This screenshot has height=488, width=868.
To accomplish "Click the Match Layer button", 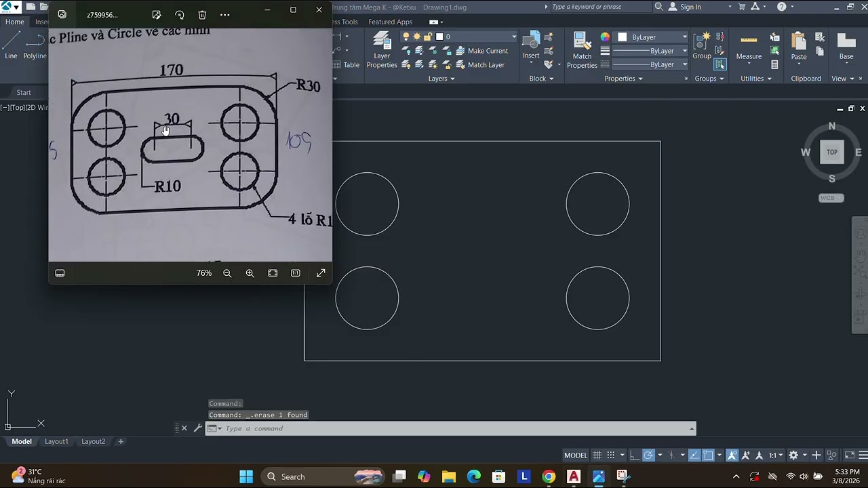I will [x=480, y=65].
